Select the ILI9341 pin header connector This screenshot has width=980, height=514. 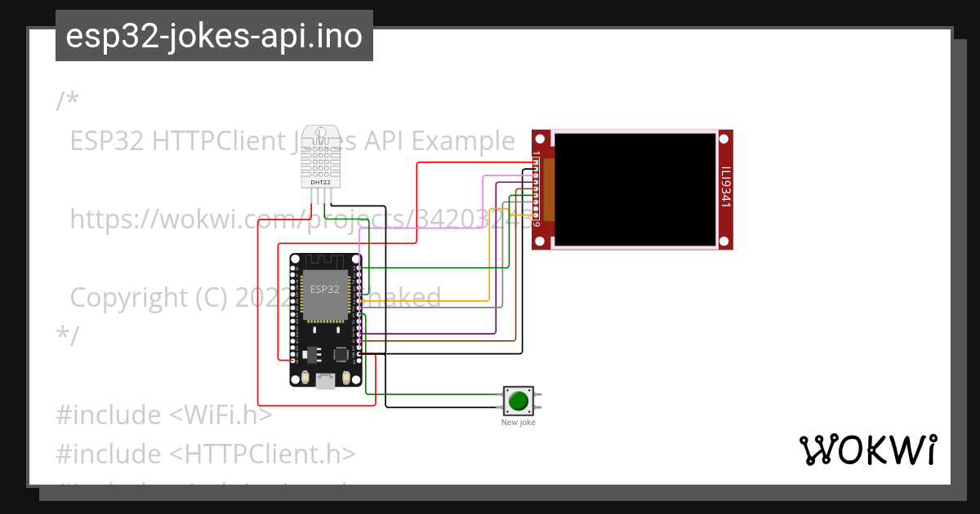pyautogui.click(x=537, y=190)
